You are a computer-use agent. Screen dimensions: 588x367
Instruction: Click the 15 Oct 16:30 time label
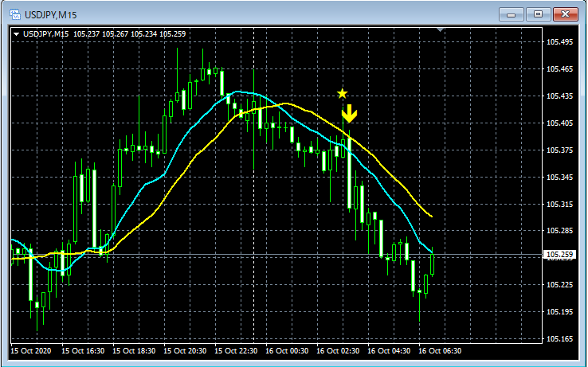pos(83,351)
